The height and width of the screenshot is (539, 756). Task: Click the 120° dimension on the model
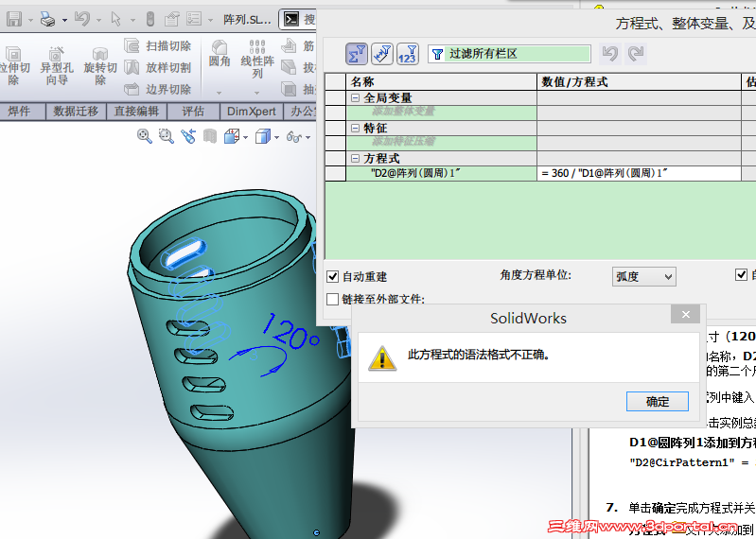tap(290, 331)
